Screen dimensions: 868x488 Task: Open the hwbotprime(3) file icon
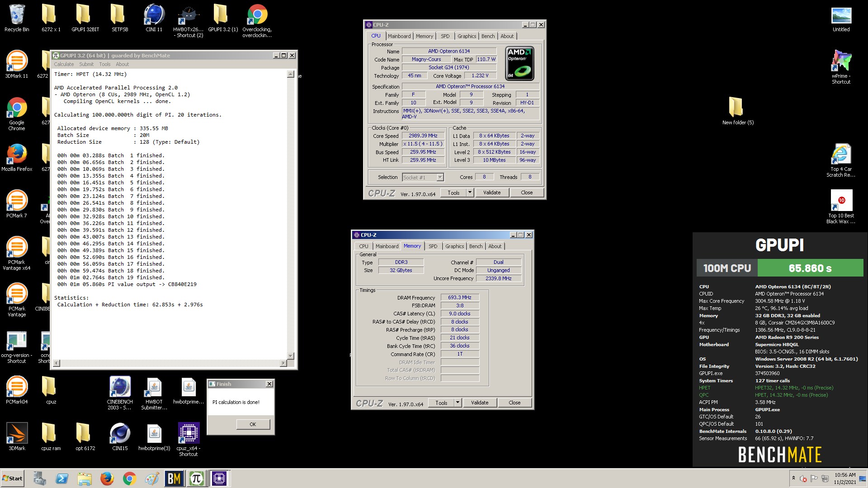click(x=154, y=436)
